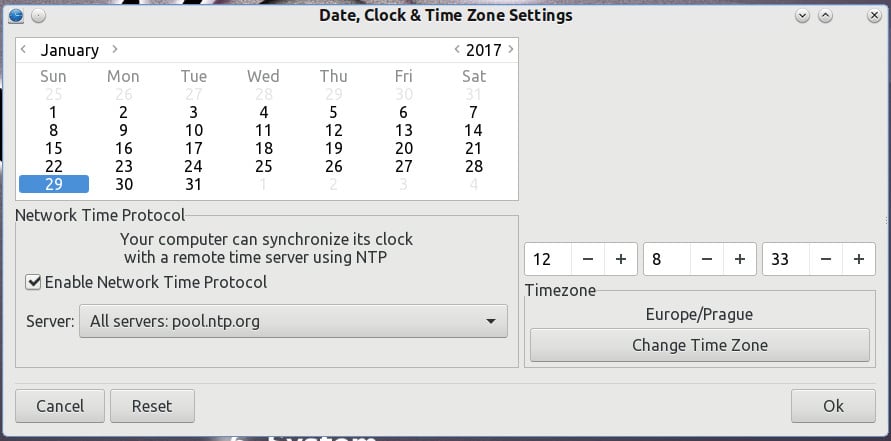The image size is (891, 441).
Task: Open the NTP server dropdown
Action: (293, 321)
